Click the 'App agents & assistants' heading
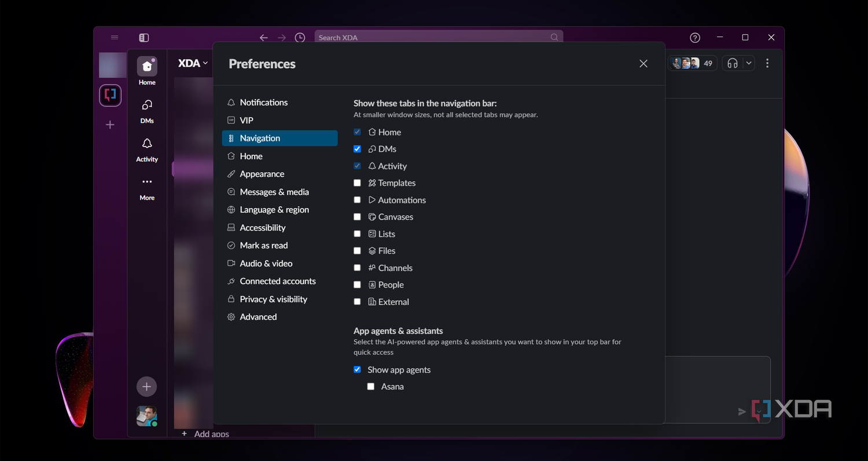 click(x=398, y=331)
